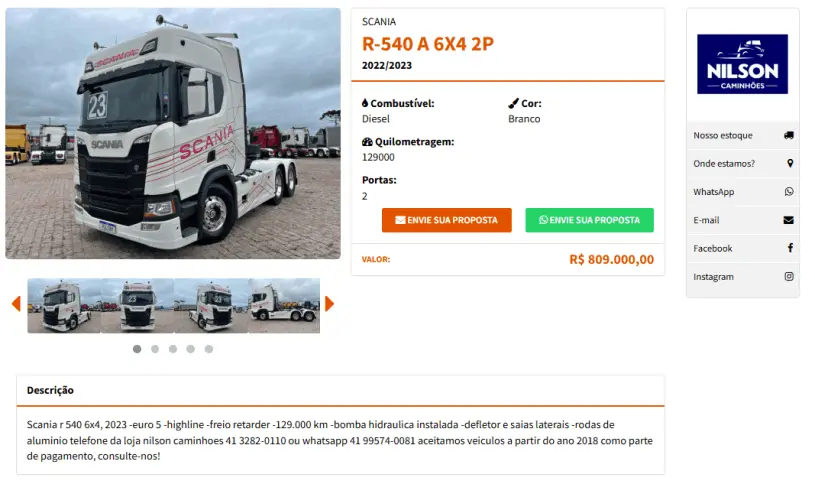Open the Onde estamos? menu link
815x484 pixels.
coord(743,163)
